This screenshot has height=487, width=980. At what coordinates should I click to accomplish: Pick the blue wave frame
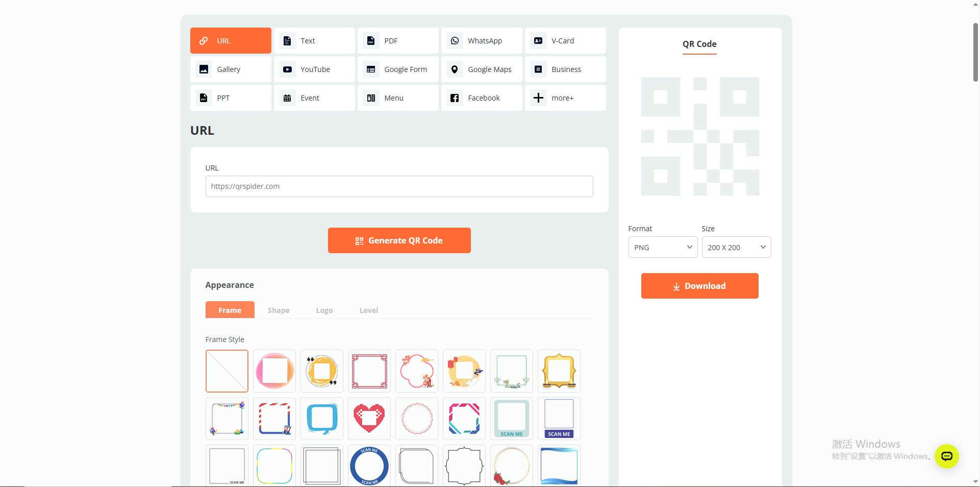tap(559, 466)
